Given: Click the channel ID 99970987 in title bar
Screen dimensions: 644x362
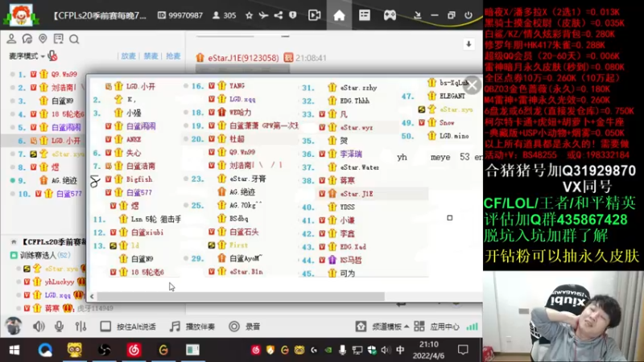Looking at the screenshot, I should tap(185, 15).
